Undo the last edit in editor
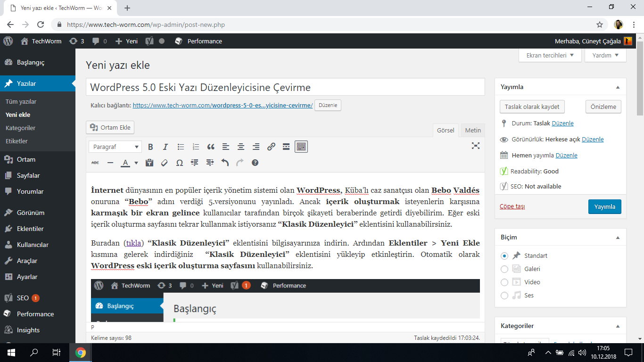644x362 pixels. (225, 163)
